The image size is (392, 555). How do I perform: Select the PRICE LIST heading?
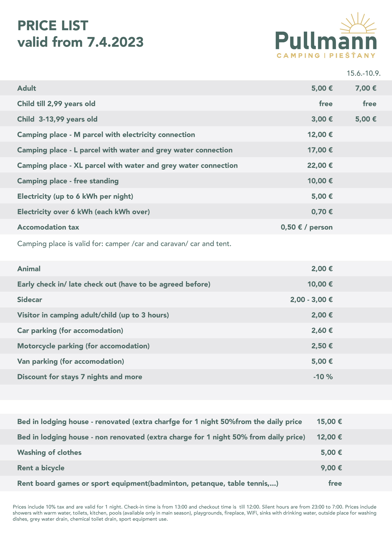53,26
